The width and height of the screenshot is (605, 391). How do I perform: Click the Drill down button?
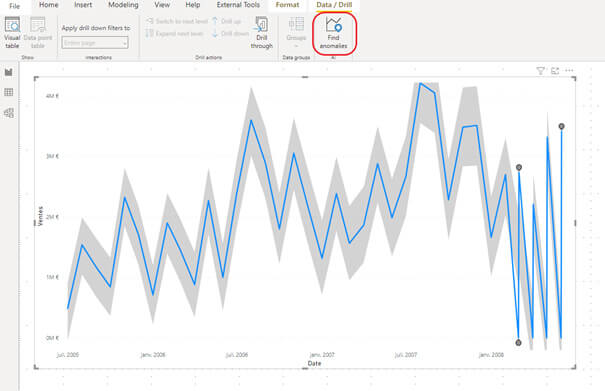[x=230, y=34]
